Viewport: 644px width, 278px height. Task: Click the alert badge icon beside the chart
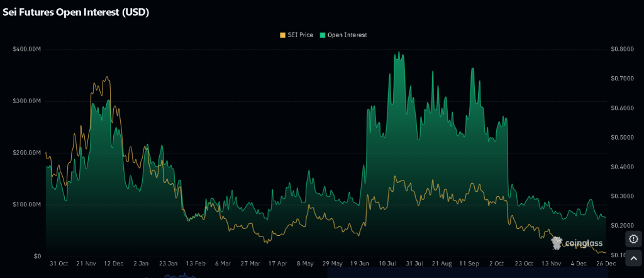click(x=633, y=239)
